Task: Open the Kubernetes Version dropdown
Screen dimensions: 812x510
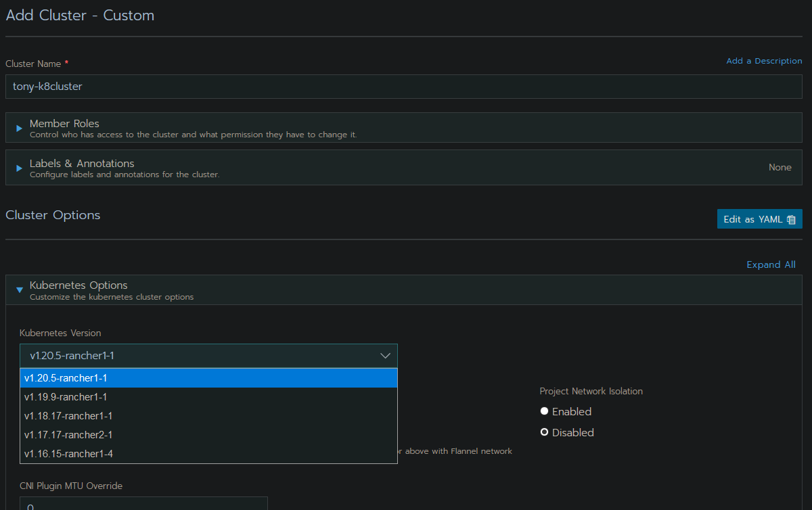Action: point(208,356)
